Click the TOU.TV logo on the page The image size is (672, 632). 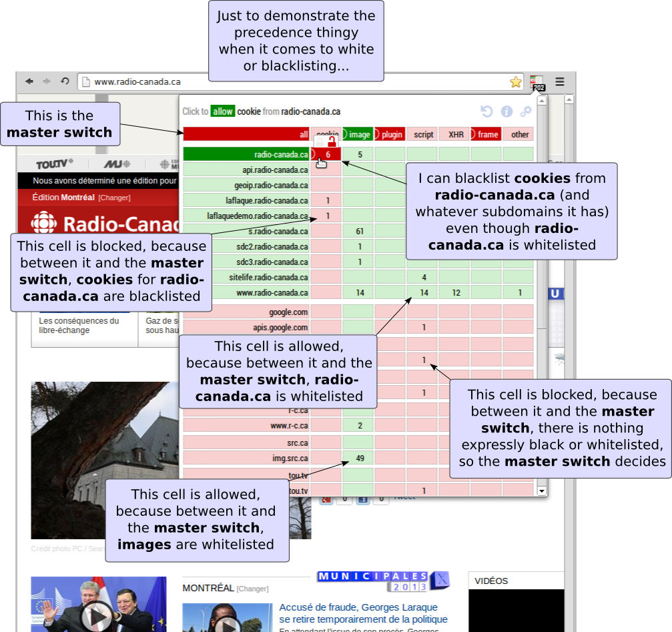(55, 164)
